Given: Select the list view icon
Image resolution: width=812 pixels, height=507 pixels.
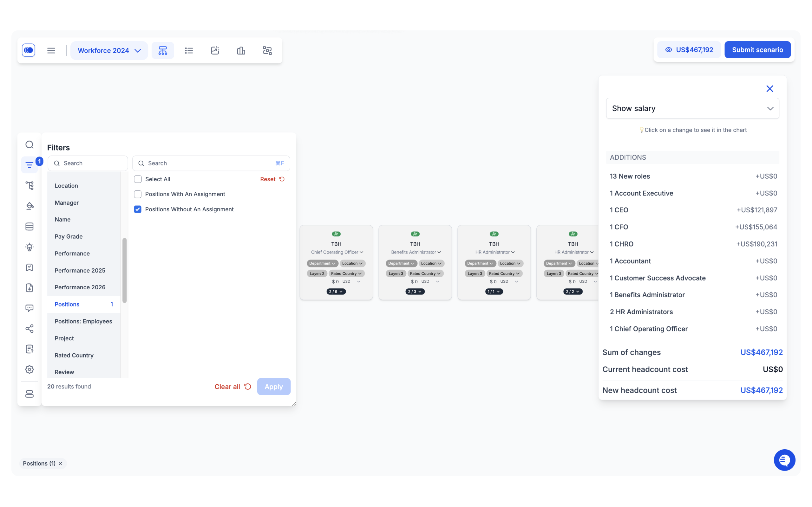Looking at the screenshot, I should point(189,50).
